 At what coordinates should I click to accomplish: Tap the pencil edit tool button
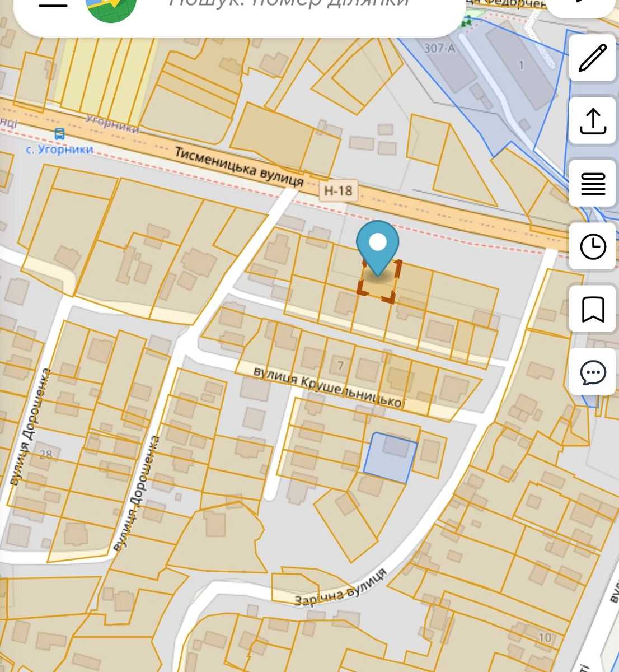pyautogui.click(x=593, y=58)
